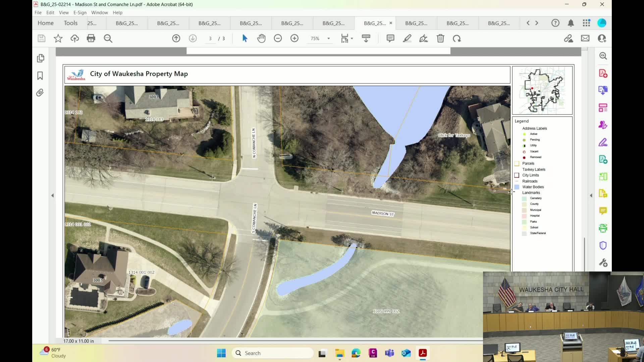Viewport: 644px width, 362px height.
Task: Click the page number input field
Action: [210, 39]
